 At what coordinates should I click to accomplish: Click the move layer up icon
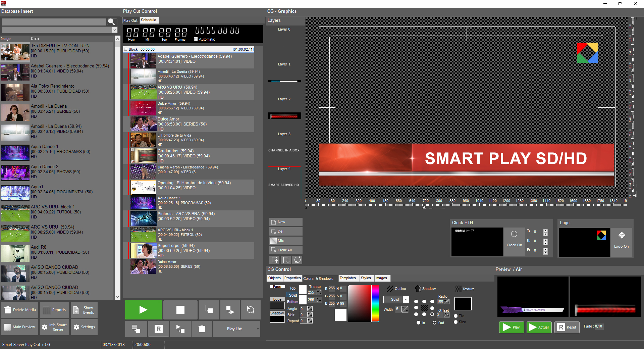point(275,260)
